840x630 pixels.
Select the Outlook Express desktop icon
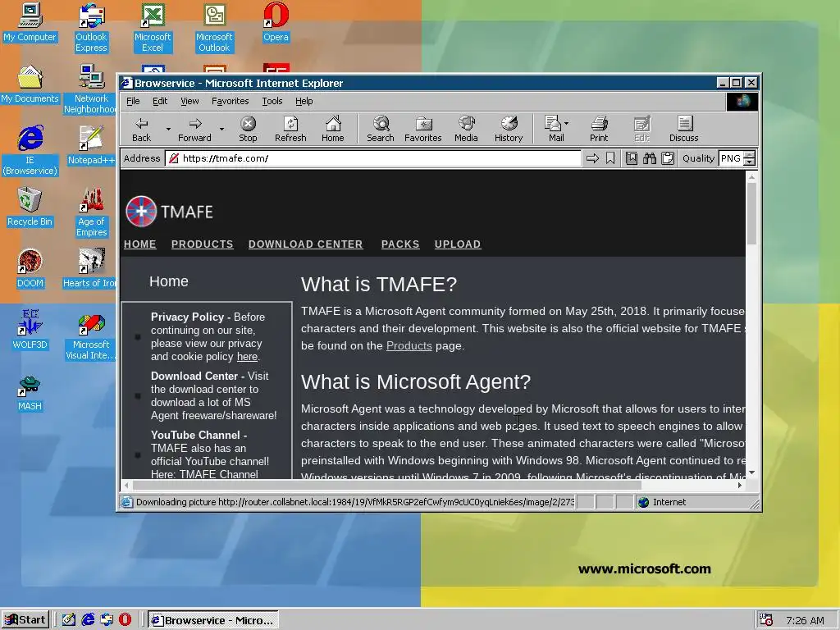91,28
